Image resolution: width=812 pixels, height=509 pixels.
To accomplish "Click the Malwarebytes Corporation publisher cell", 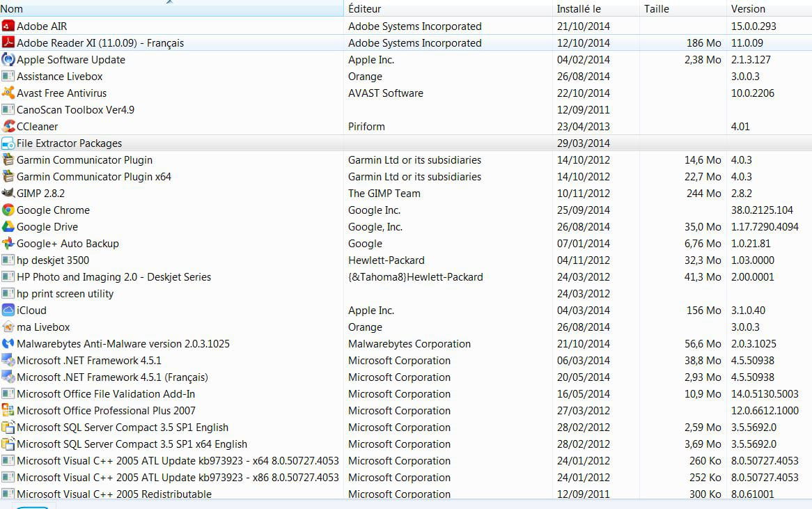I will click(409, 344).
